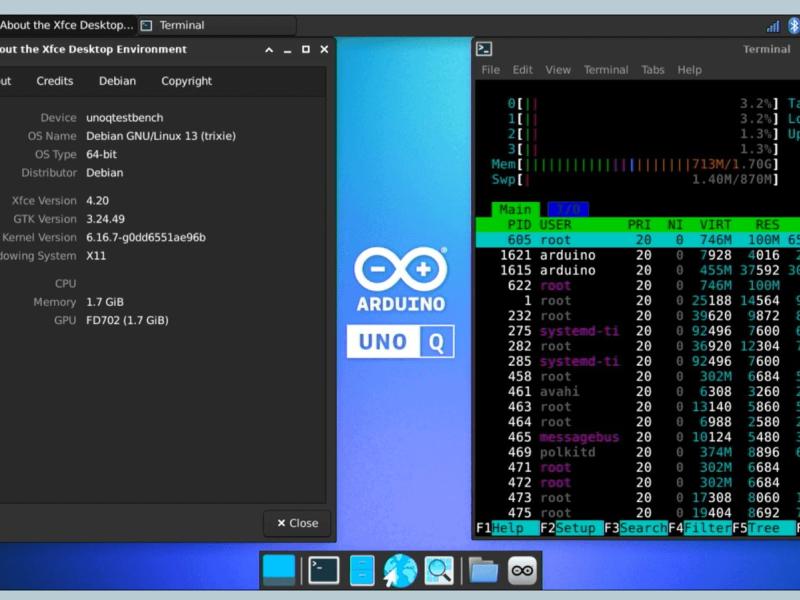Open the Home folder icon in dock
This screenshot has height=600, width=800.
tap(483, 570)
